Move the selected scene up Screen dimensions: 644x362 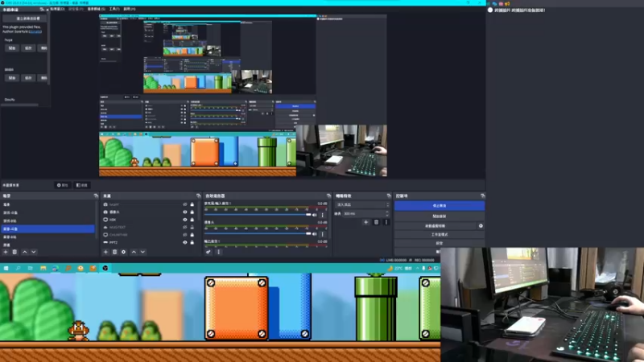coord(25,252)
